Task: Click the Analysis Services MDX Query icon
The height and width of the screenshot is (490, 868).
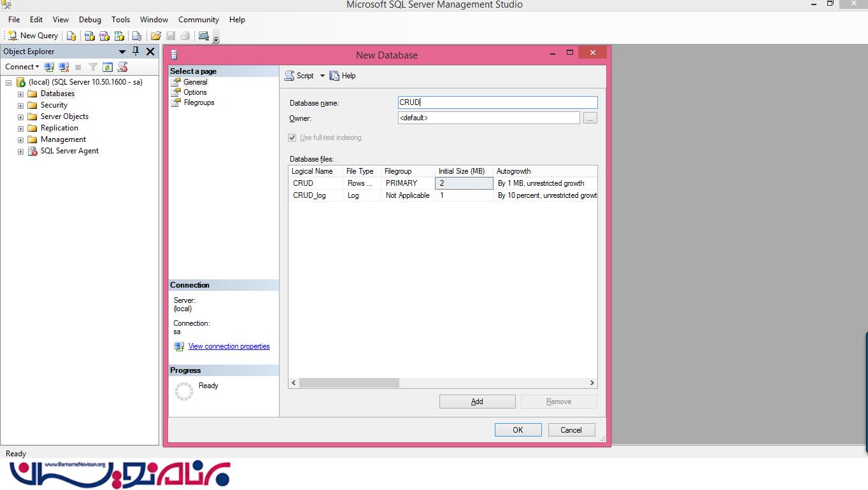Action: pos(90,36)
